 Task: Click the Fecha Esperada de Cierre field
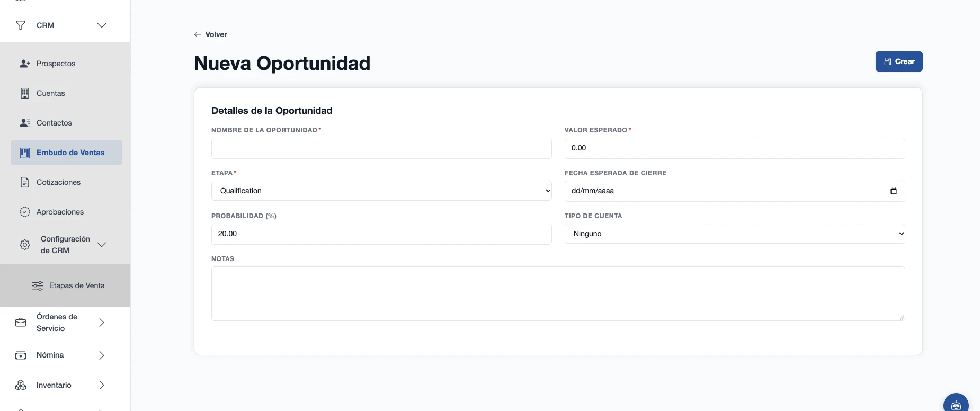735,191
